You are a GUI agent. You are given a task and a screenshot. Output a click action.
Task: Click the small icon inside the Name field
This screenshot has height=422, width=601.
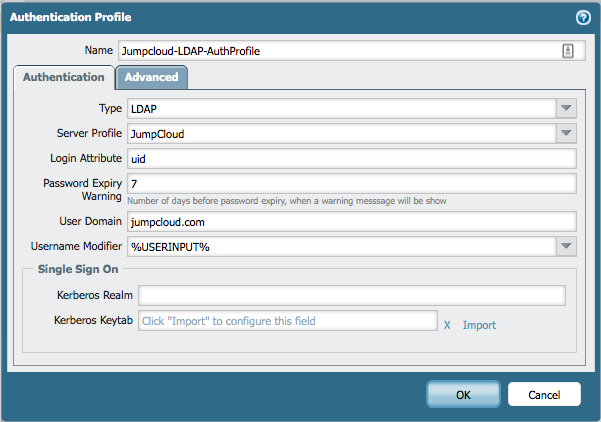568,51
